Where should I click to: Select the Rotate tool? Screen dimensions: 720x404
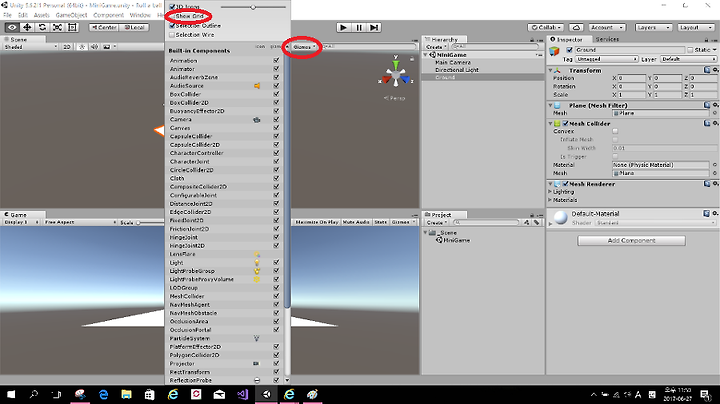(42, 28)
